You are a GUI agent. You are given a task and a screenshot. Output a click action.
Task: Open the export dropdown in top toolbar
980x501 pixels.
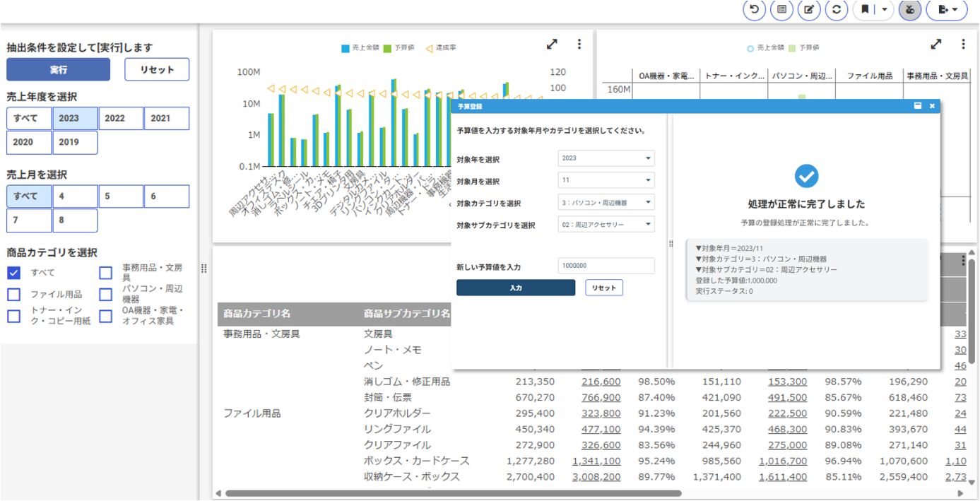click(947, 10)
